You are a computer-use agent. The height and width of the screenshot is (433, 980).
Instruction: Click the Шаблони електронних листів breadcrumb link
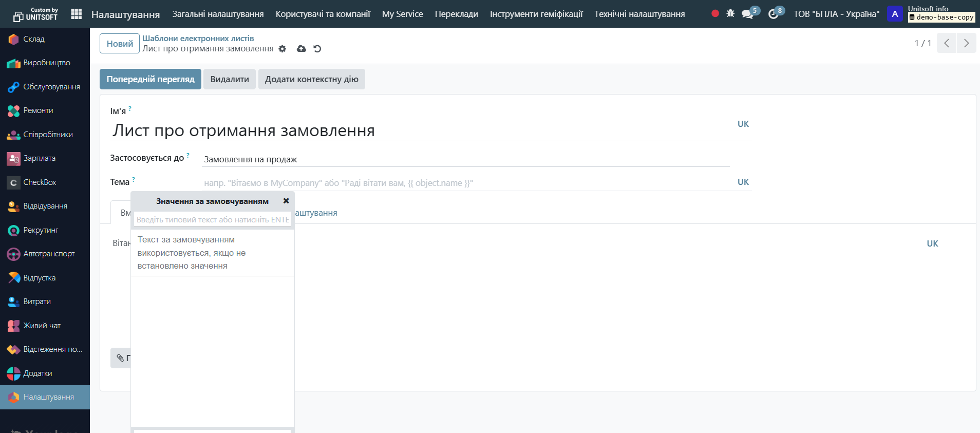point(198,38)
